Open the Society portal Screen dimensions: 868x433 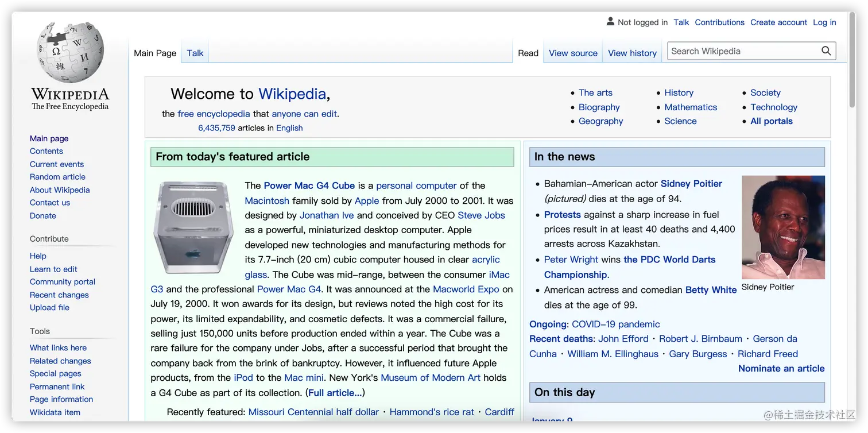coord(765,93)
